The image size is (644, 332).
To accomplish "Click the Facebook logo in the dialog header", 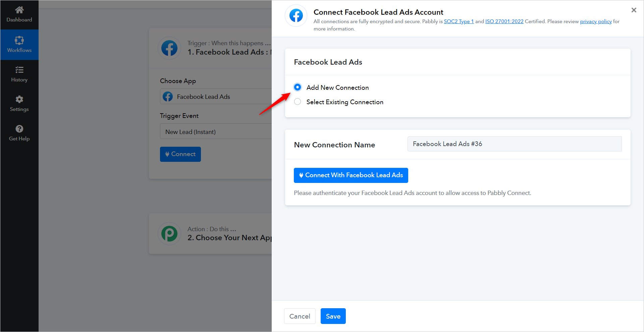I will (x=296, y=16).
